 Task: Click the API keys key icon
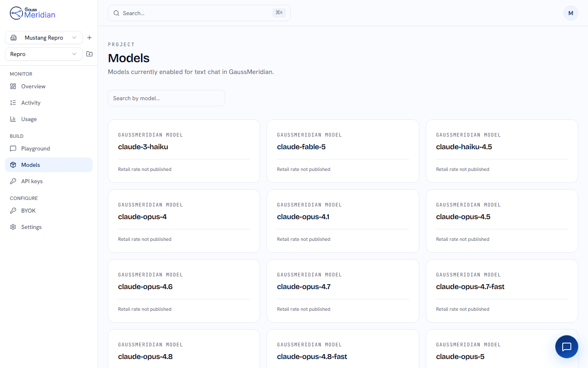coord(13,181)
